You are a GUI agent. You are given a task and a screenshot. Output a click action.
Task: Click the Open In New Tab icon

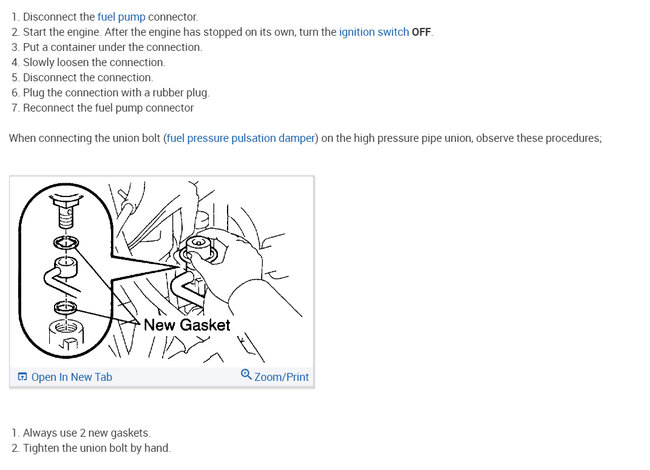click(22, 376)
